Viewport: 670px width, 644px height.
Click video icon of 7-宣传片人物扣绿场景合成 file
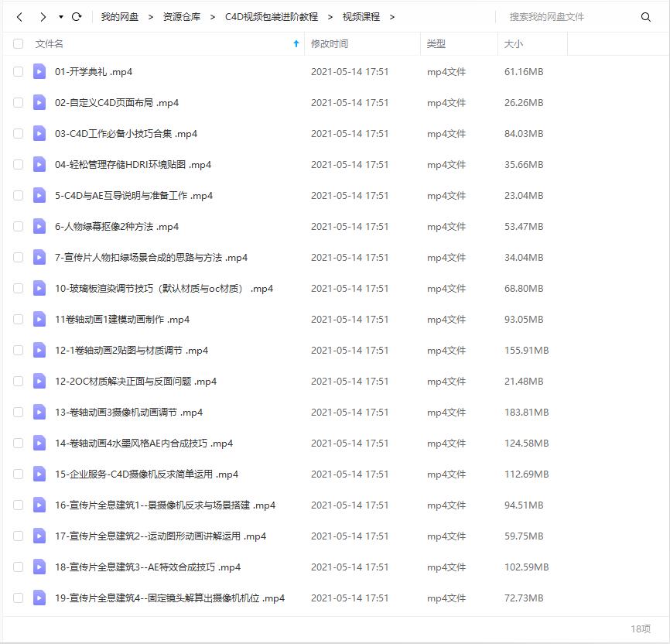pyautogui.click(x=39, y=258)
